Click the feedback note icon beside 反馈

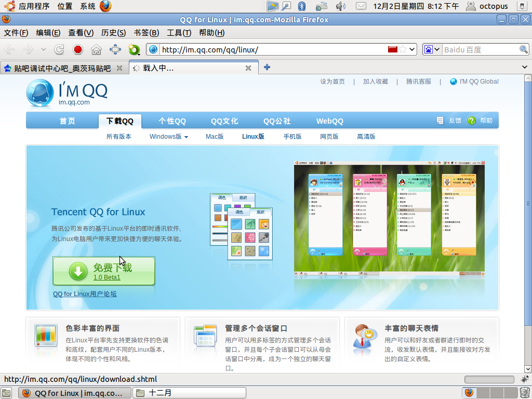click(x=440, y=121)
